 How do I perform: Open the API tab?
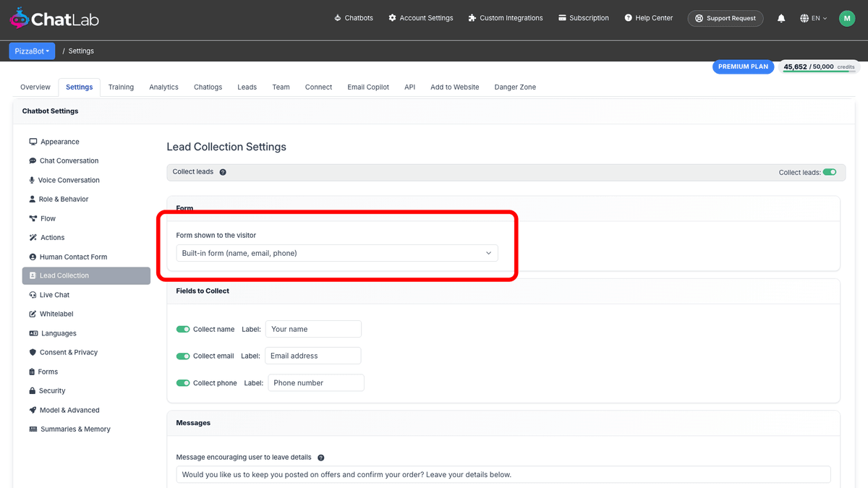410,87
